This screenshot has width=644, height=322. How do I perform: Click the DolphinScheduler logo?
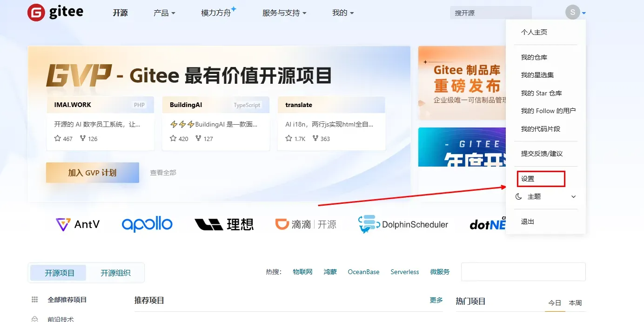(403, 224)
